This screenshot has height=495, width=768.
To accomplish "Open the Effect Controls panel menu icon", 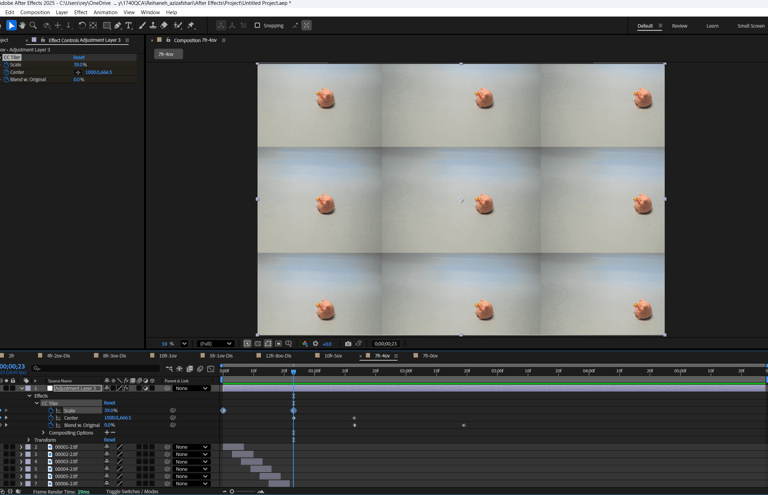I will tap(127, 40).
